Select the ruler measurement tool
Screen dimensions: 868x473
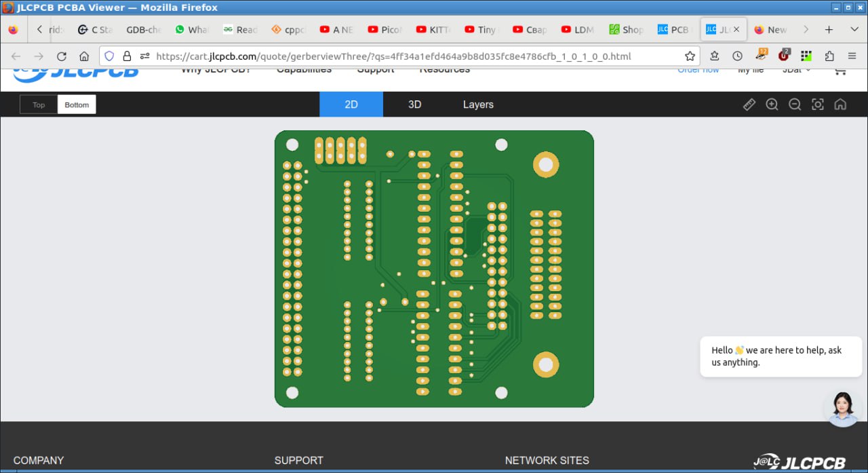click(749, 105)
